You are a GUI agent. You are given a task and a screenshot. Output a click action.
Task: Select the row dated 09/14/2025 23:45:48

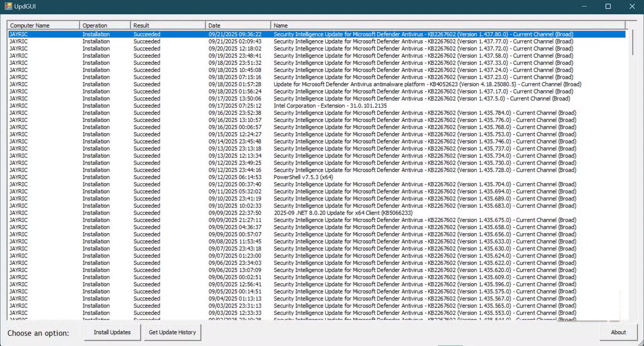[317, 141]
